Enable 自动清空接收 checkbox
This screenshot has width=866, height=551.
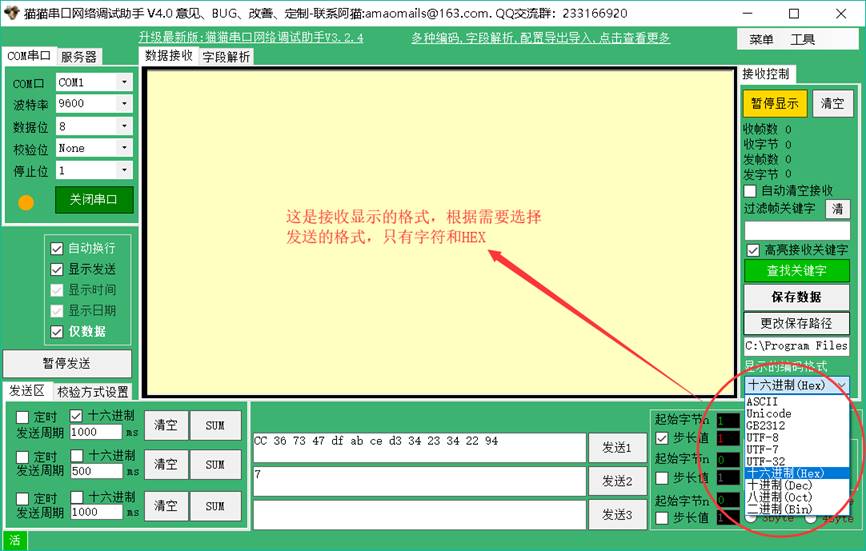[x=751, y=190]
